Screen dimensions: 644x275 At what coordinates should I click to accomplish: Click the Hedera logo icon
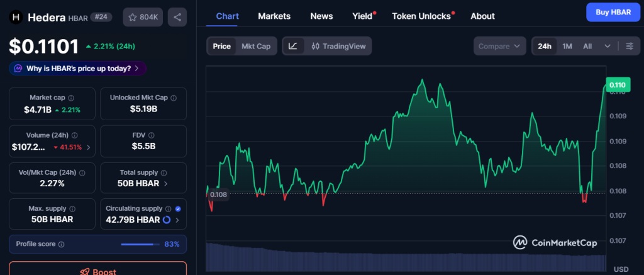(x=16, y=17)
